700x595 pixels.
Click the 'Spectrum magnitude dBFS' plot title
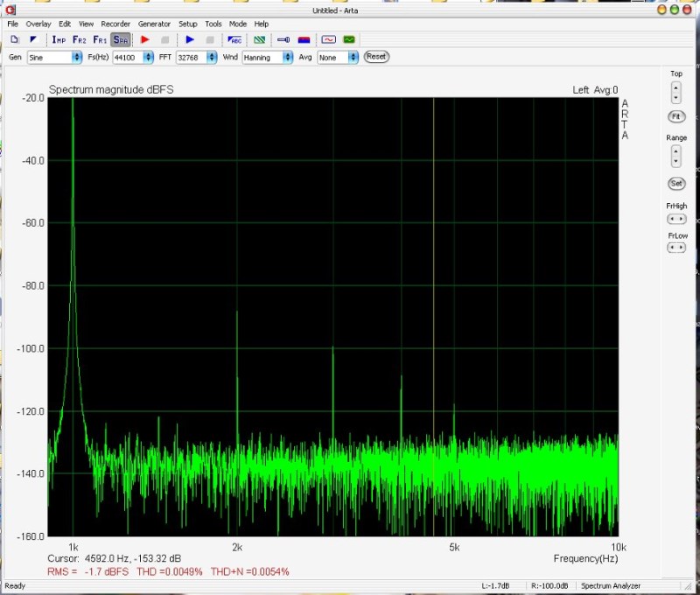pos(111,90)
